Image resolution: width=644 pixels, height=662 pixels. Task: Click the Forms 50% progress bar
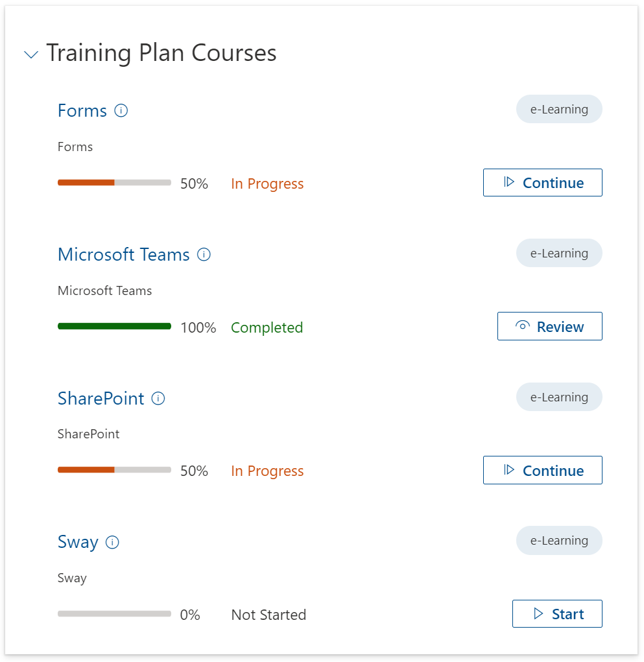114,183
